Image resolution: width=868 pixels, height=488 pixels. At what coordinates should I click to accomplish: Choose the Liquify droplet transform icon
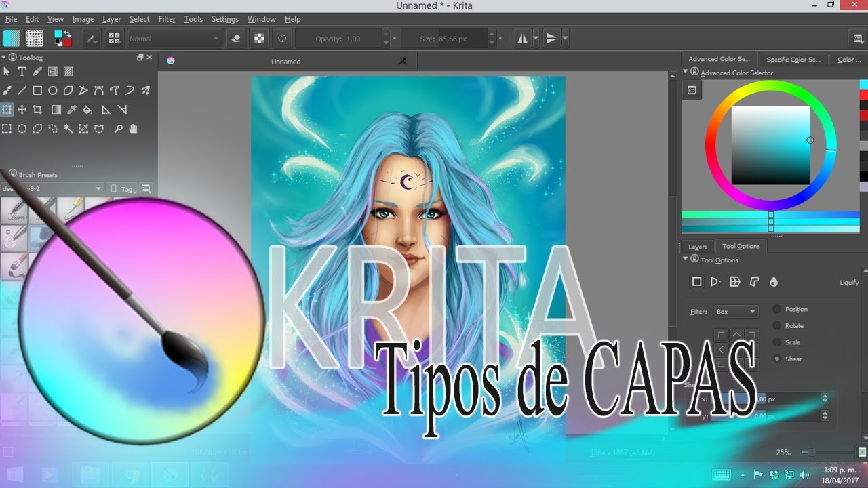[x=774, y=281]
